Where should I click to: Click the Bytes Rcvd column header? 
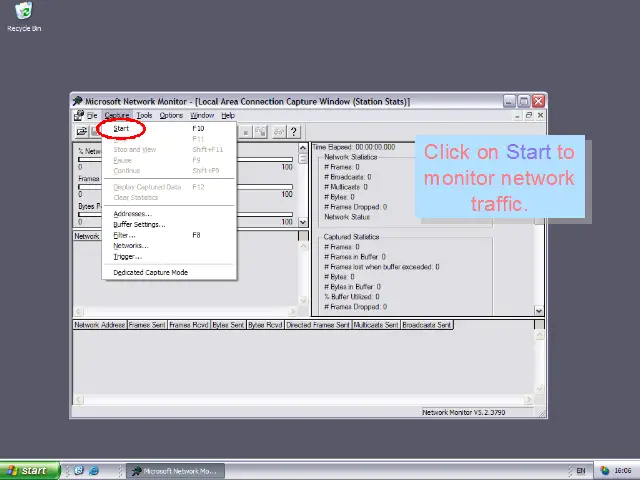tap(265, 325)
